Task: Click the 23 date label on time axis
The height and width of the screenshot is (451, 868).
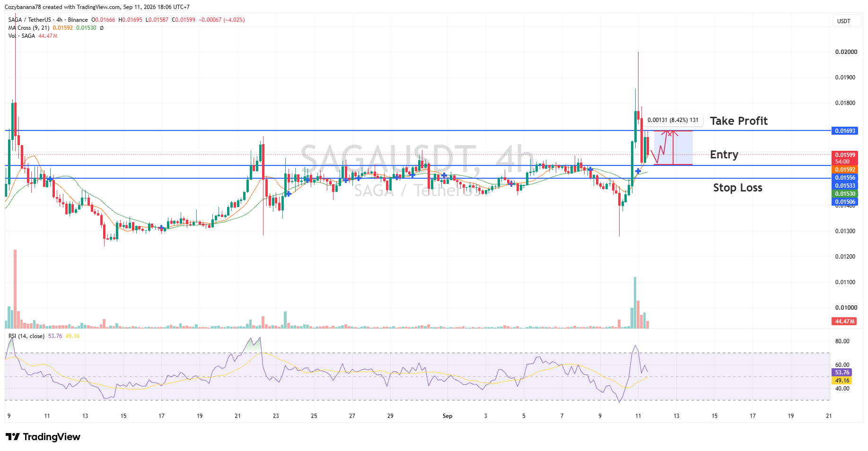Action: (x=276, y=416)
